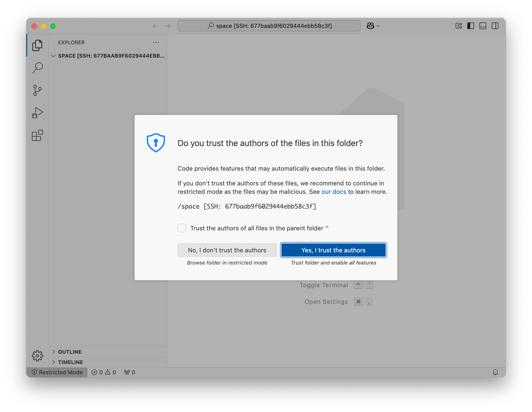Expand the TIMELINE section
The image size is (532, 412).
coord(108,362)
